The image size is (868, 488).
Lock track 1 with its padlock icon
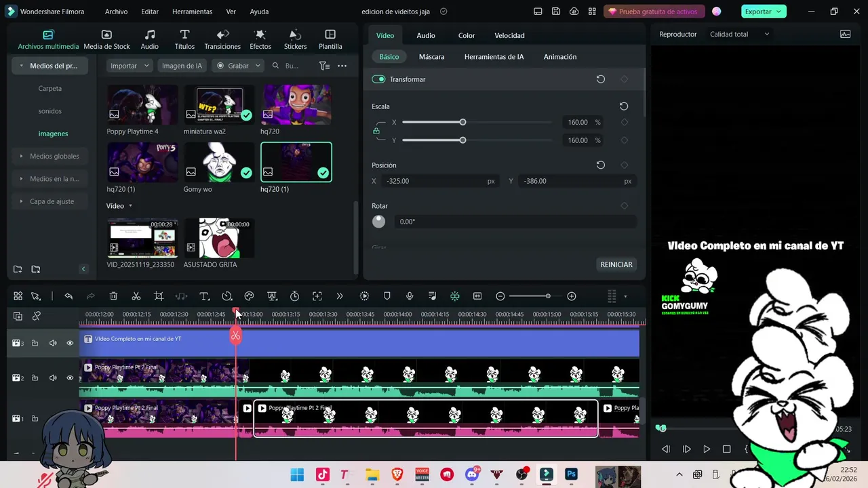35,418
